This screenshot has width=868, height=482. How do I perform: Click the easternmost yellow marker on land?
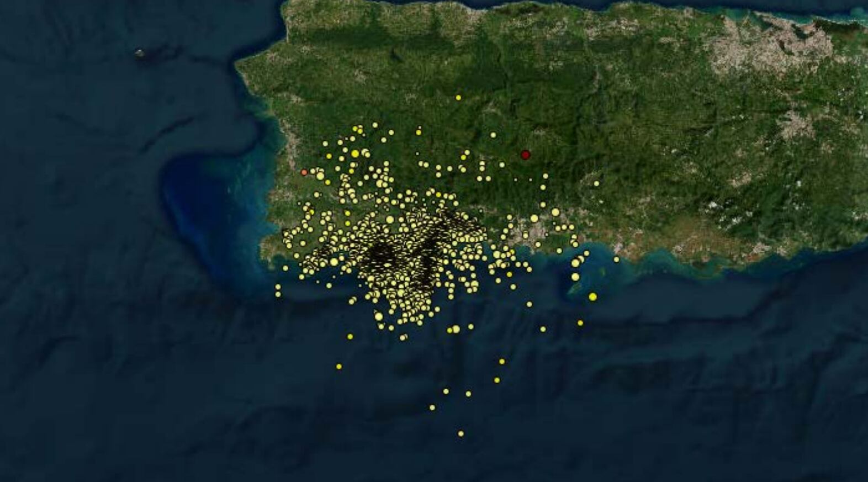[596, 183]
